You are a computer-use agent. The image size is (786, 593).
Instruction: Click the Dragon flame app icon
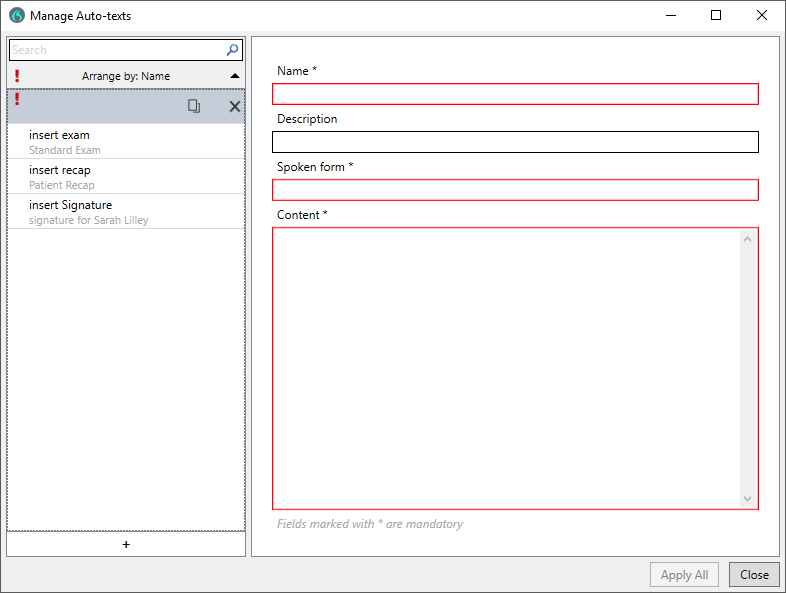click(x=17, y=16)
